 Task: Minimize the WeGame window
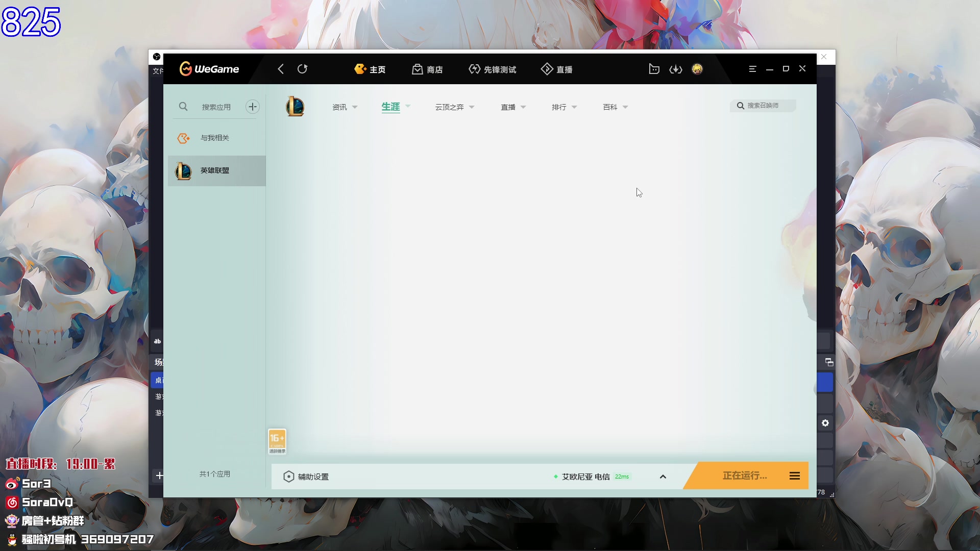tap(770, 69)
